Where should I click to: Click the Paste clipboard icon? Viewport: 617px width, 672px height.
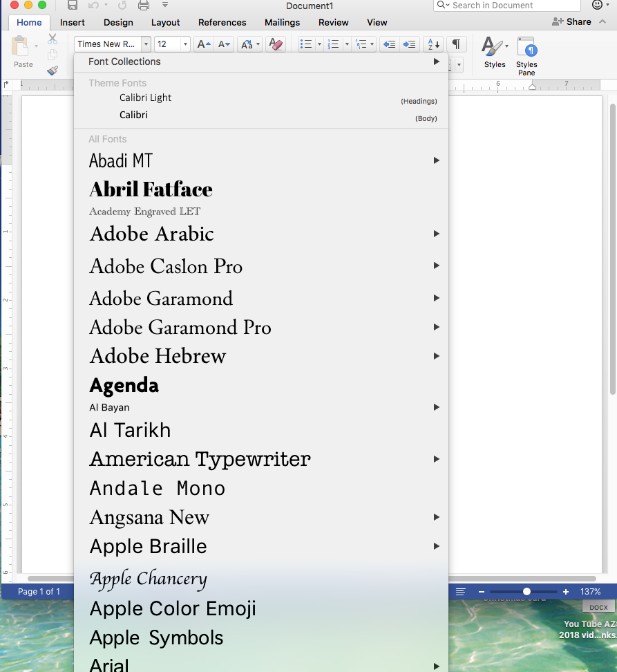point(20,46)
